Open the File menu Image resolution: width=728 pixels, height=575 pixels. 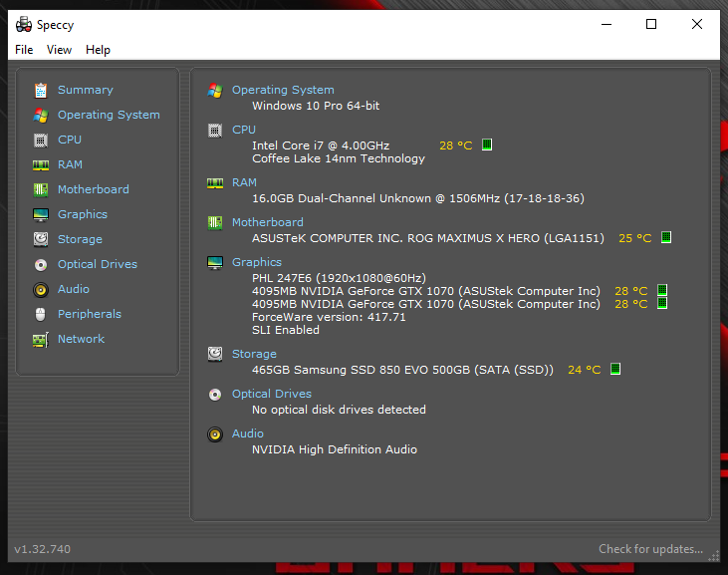point(24,50)
